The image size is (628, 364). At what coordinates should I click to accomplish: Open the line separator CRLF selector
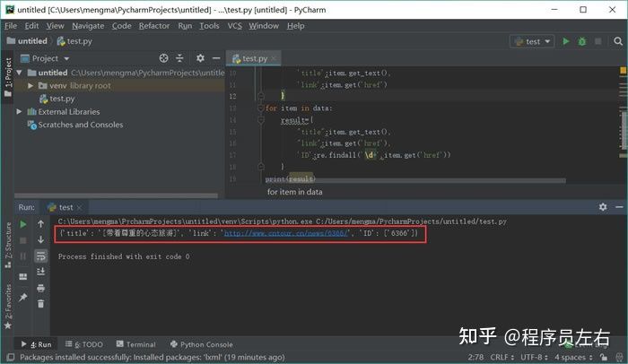tap(502, 357)
